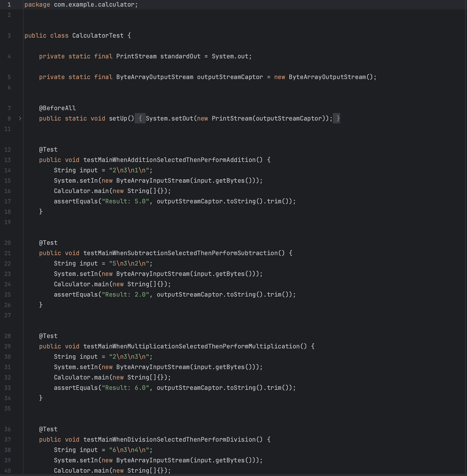Click line number 29 in the gutter

[7, 346]
